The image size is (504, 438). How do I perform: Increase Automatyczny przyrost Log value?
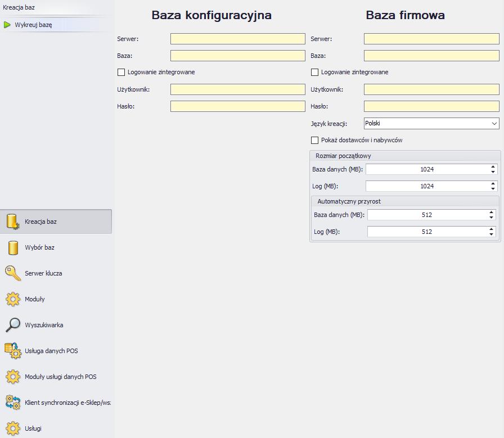pos(491,229)
